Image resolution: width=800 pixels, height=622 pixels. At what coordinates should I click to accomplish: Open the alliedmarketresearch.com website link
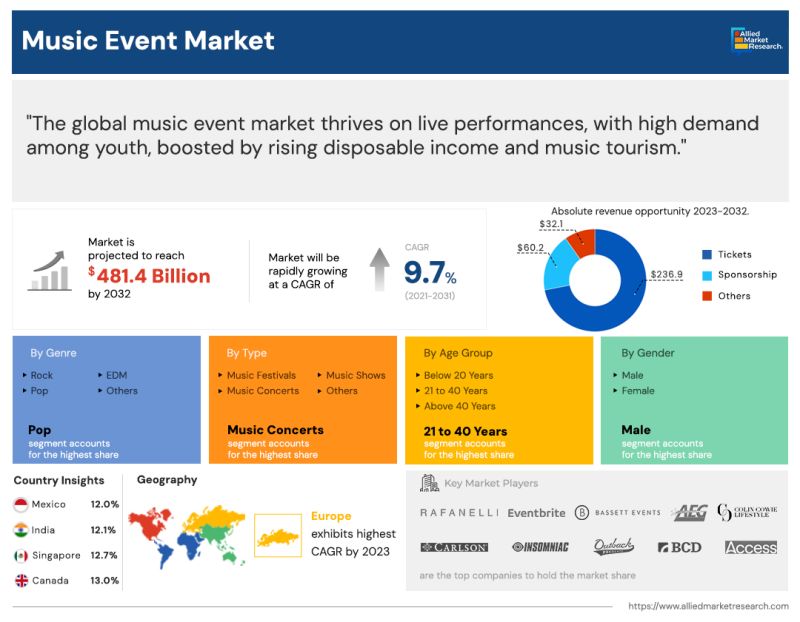[708, 606]
